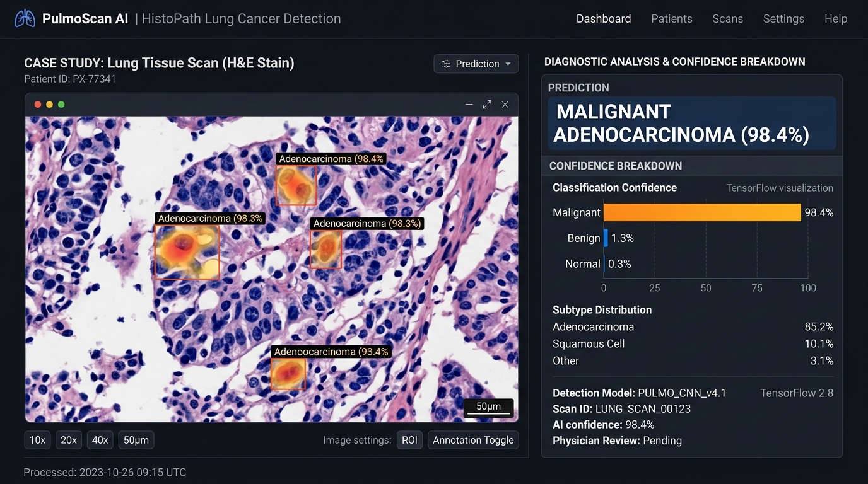The width and height of the screenshot is (868, 484).
Task: Click the yellow dot in viewer title bar
Action: pyautogui.click(x=49, y=105)
